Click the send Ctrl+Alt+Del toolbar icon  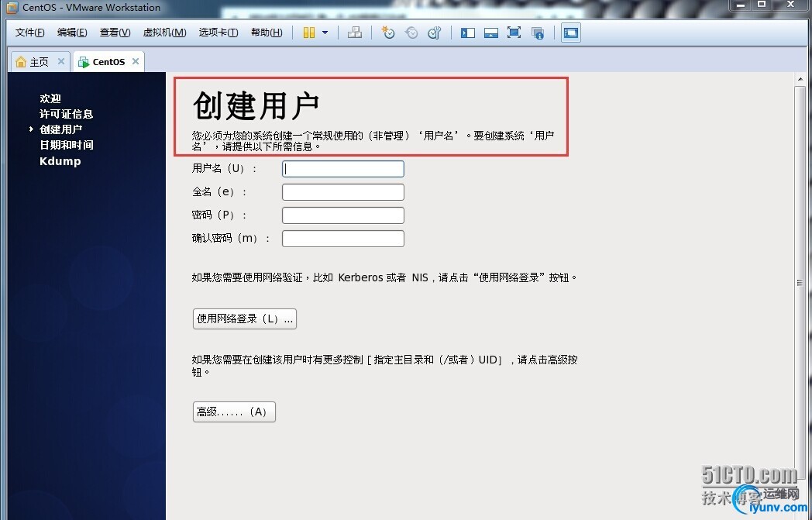(355, 33)
